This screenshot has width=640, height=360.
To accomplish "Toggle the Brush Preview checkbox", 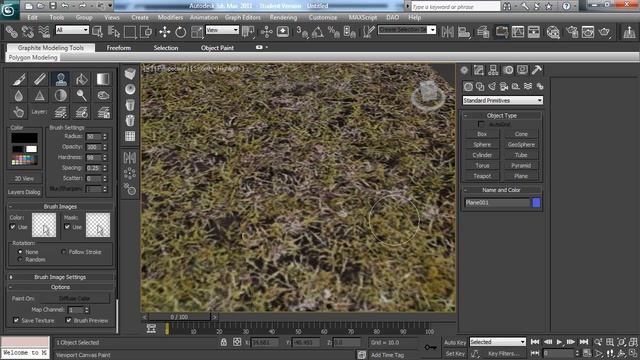I will (68, 320).
